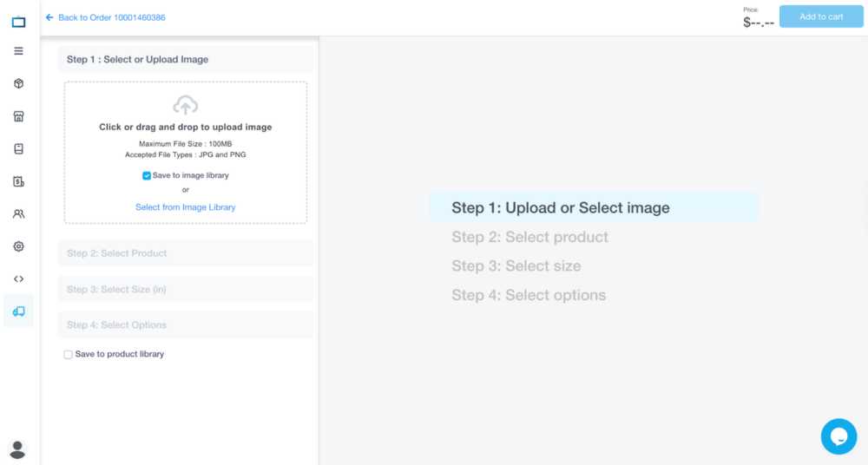Open the delivery truck icon
The width and height of the screenshot is (868, 465).
18,311
